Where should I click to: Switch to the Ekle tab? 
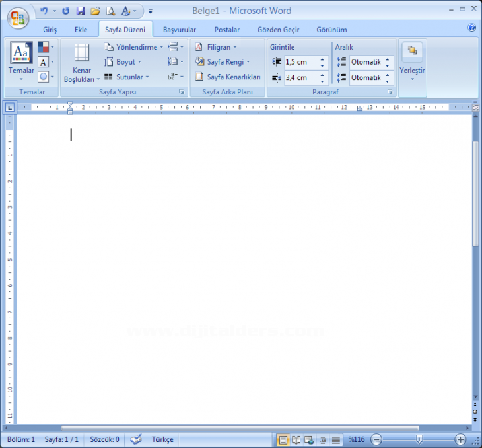(81, 30)
